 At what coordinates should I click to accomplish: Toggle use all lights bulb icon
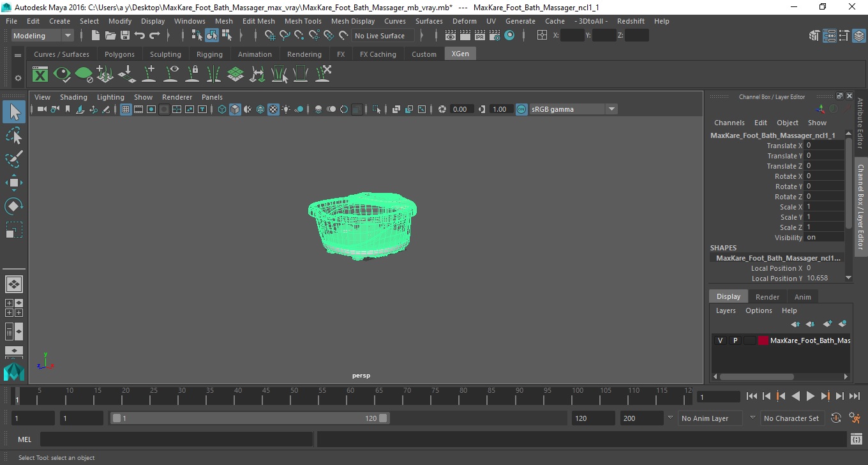pyautogui.click(x=286, y=109)
